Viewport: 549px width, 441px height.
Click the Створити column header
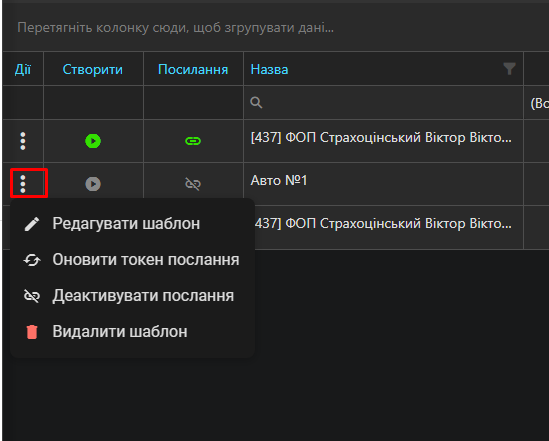tap(93, 69)
